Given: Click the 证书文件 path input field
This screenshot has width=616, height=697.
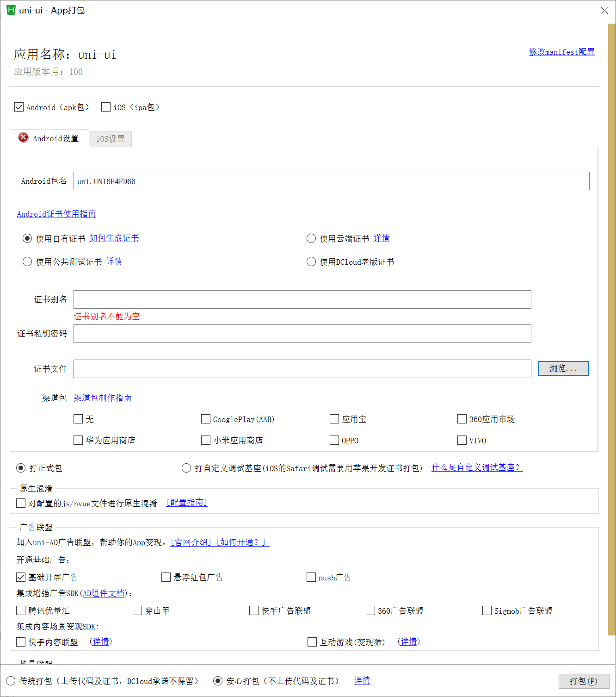Looking at the screenshot, I should tap(302, 369).
